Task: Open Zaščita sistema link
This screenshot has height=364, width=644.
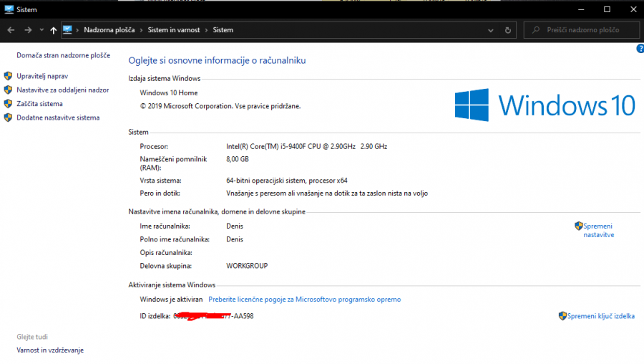Action: click(x=39, y=104)
